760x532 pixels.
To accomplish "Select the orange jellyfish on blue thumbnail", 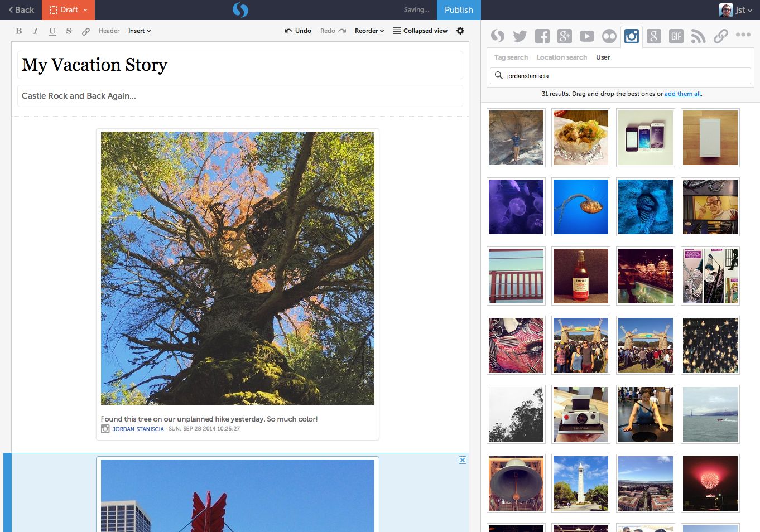I will [x=581, y=207].
